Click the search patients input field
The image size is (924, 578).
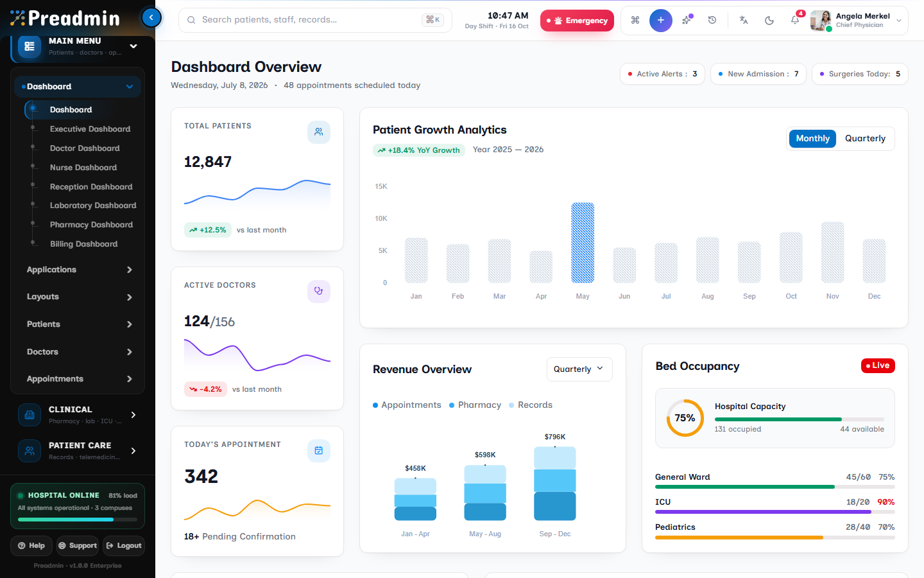pyautogui.click(x=315, y=20)
